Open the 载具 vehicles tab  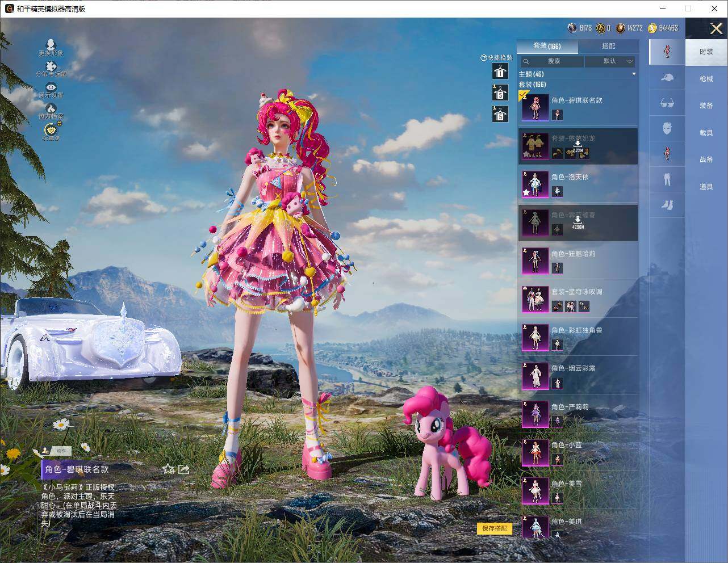tap(706, 133)
